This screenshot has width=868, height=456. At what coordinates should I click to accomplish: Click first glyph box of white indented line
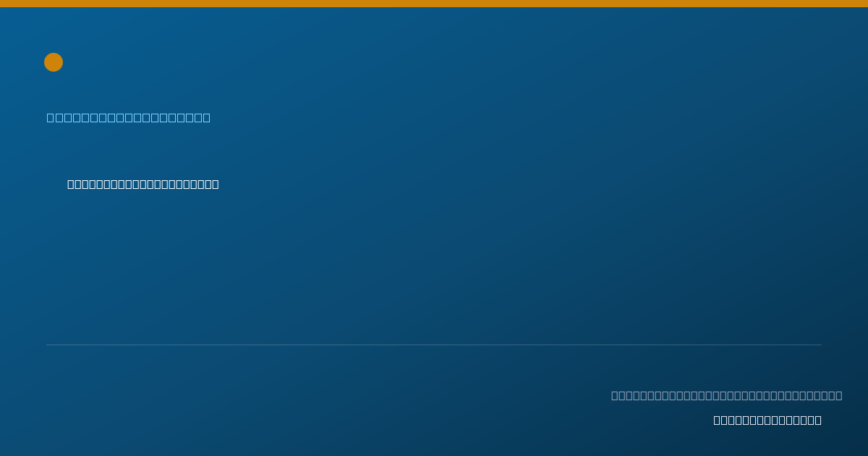(x=71, y=184)
